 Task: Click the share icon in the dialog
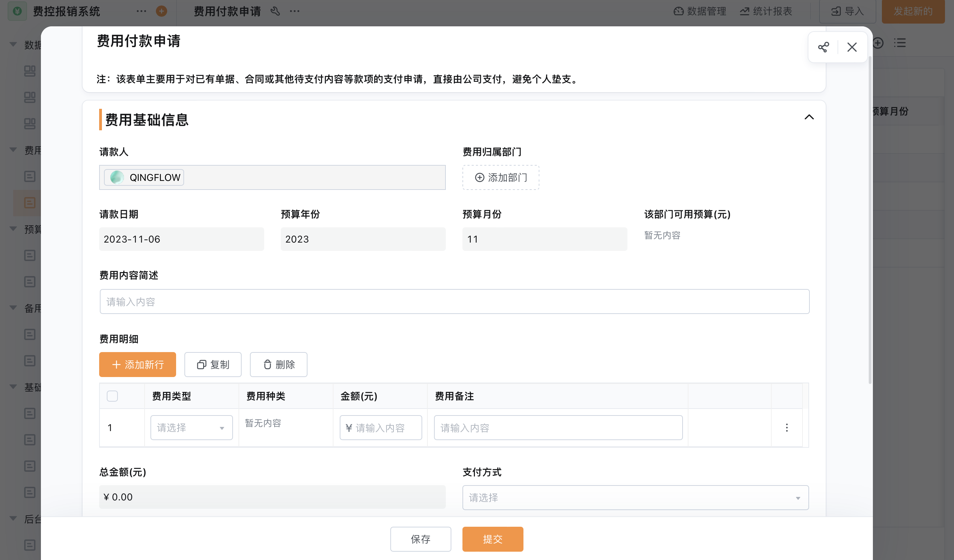point(823,47)
